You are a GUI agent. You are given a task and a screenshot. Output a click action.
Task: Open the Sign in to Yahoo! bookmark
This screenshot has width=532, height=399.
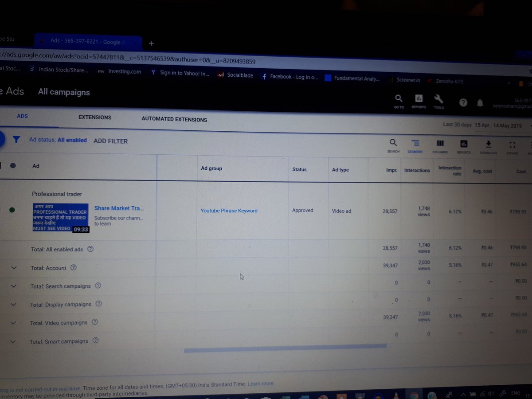(180, 73)
